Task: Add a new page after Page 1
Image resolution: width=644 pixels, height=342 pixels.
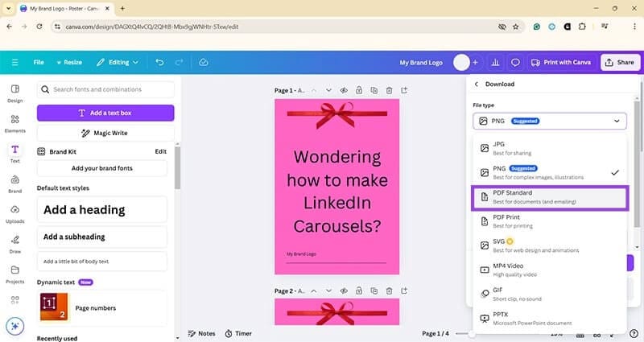Action: [404, 90]
